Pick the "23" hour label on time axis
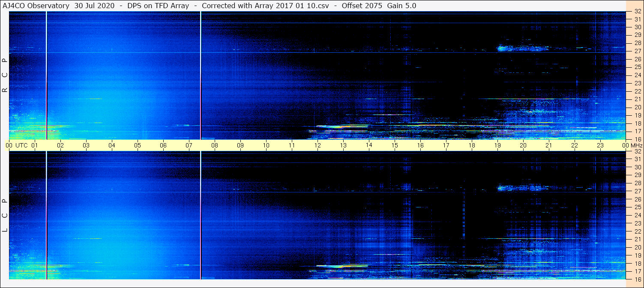644x288 pixels. tap(600, 145)
